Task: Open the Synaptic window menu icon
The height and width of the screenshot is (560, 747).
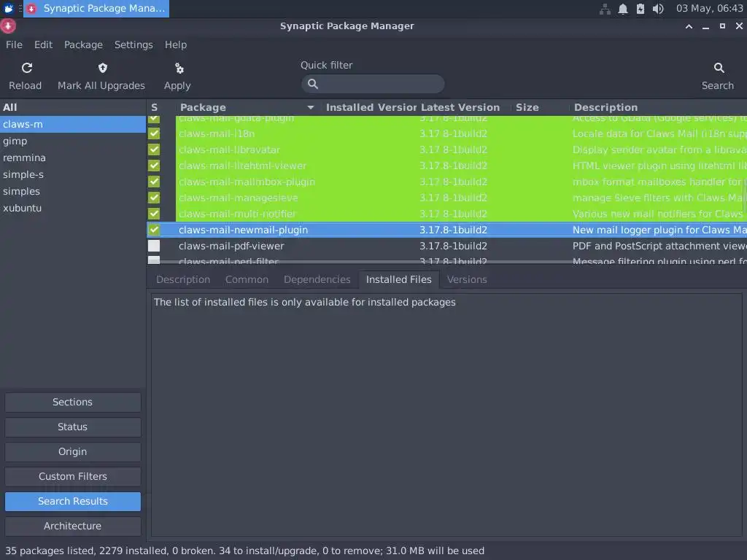Action: coord(8,26)
